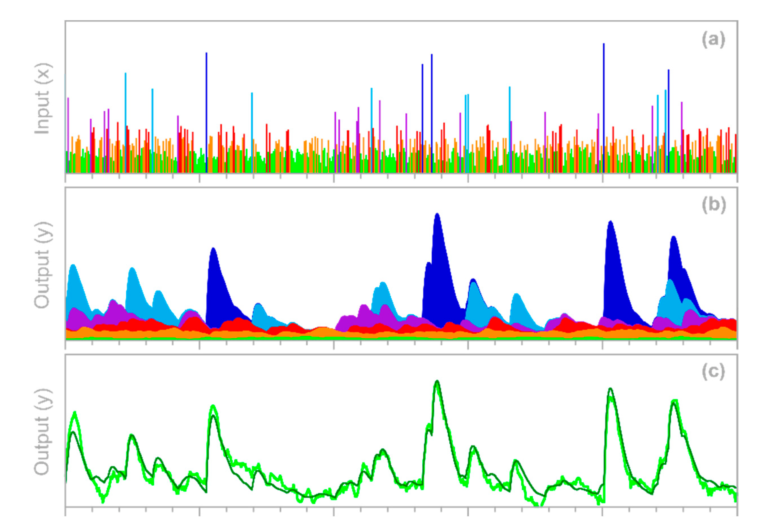
Task: Click the Input (x) axis label
Action: click(x=43, y=99)
